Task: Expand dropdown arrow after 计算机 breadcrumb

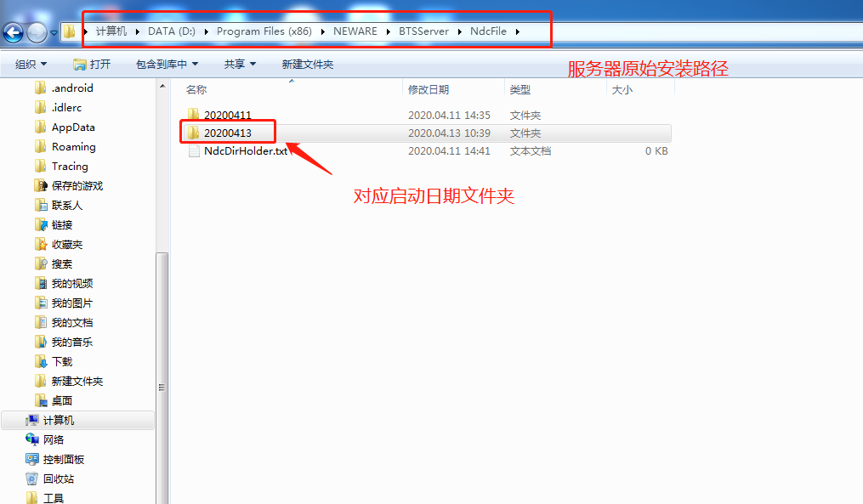Action: point(138,32)
